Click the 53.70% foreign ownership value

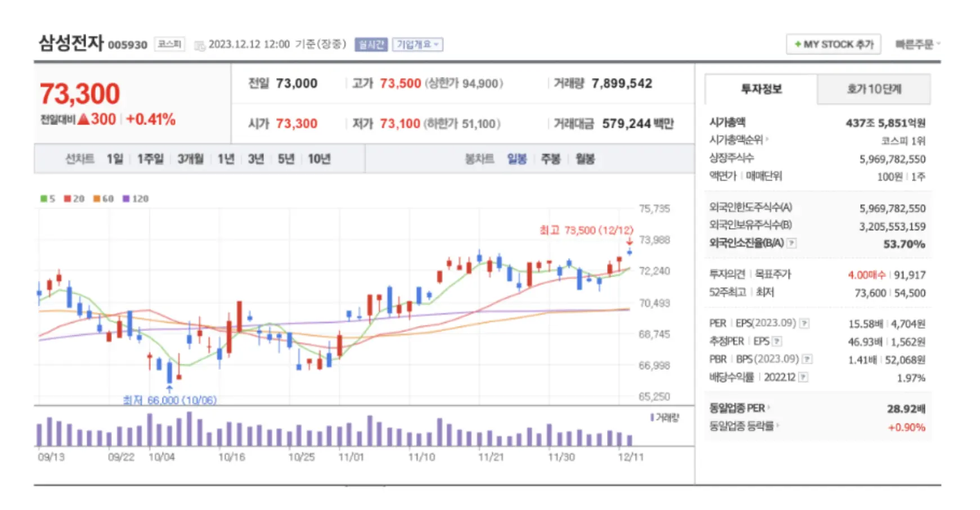click(904, 244)
